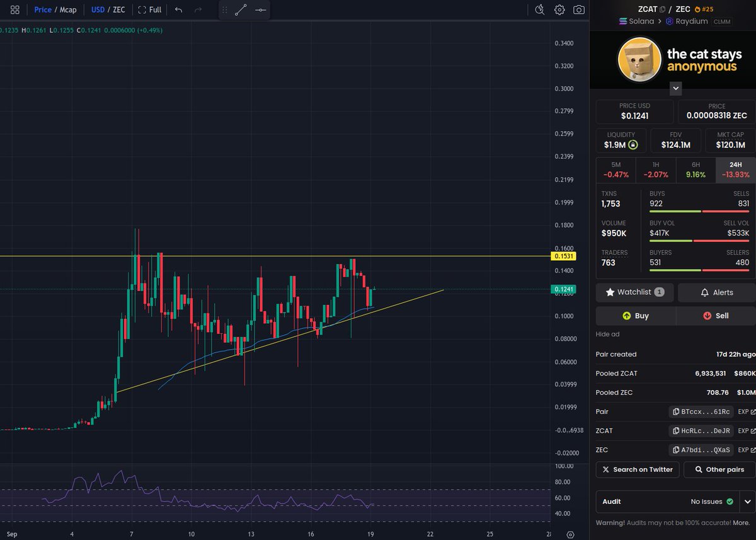Open Alerts for this pair

(716, 292)
